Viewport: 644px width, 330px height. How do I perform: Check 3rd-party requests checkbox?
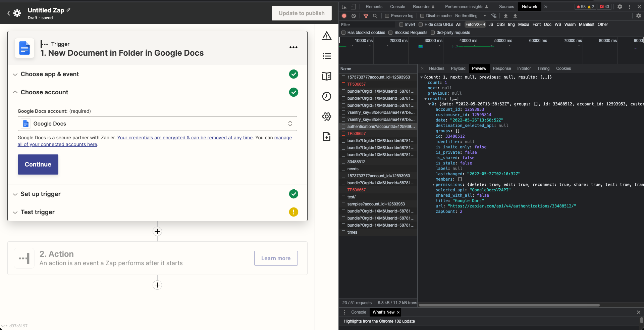433,33
